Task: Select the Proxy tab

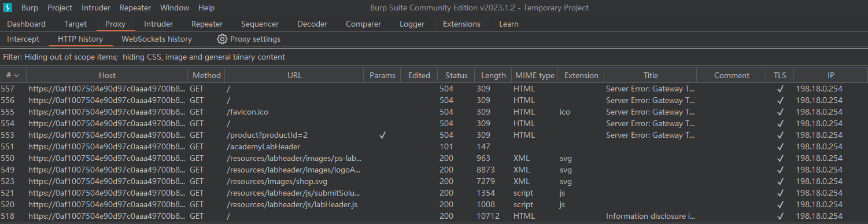Action: [x=116, y=24]
